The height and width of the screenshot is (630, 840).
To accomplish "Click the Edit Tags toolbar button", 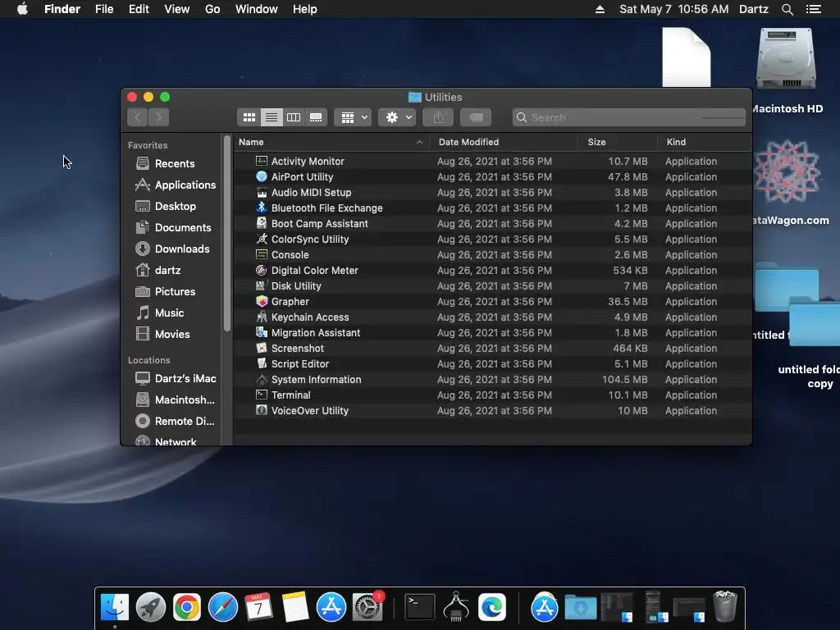I will [476, 117].
